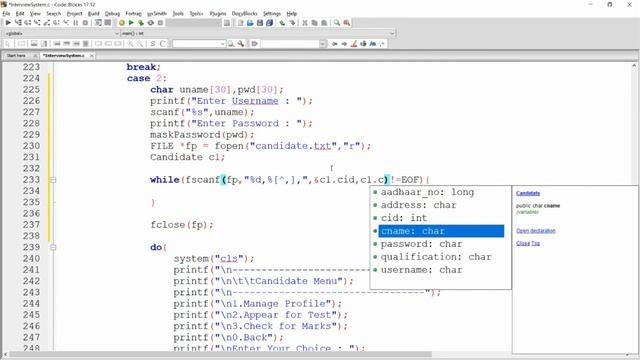
Task: Toggle the S source toolbar button
Action: click(153, 44)
